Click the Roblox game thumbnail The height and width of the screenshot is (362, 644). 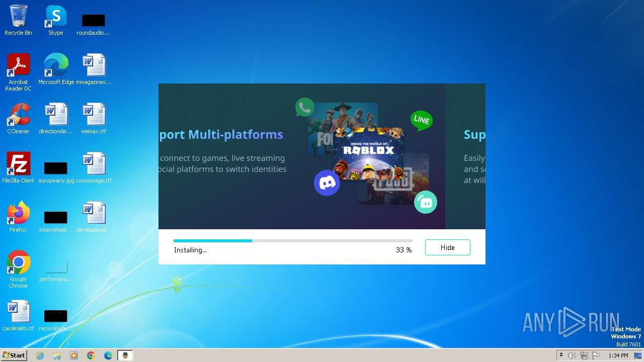point(368,154)
